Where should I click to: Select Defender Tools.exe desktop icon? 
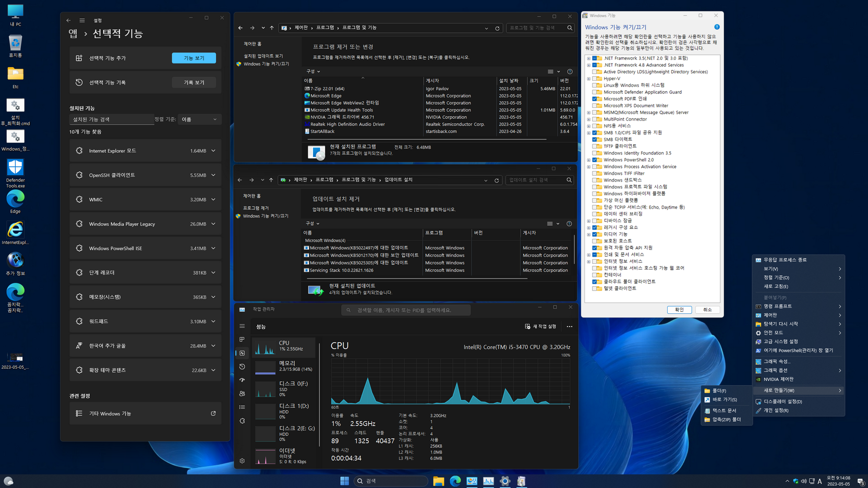click(x=15, y=173)
